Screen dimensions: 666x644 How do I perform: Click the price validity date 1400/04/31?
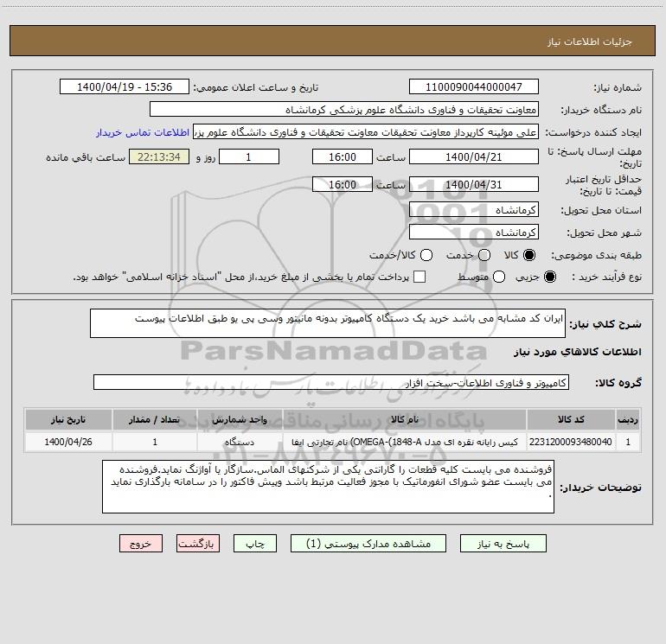coord(474,184)
